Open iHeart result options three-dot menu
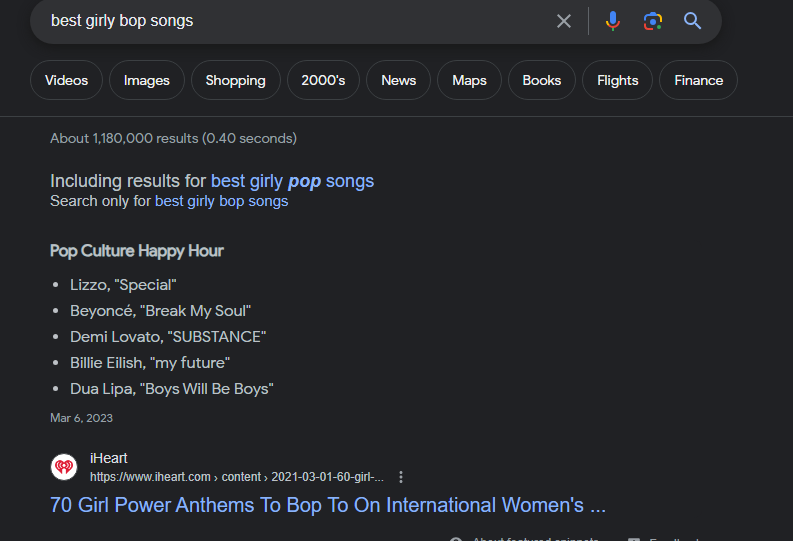The image size is (793, 541). pyautogui.click(x=401, y=477)
